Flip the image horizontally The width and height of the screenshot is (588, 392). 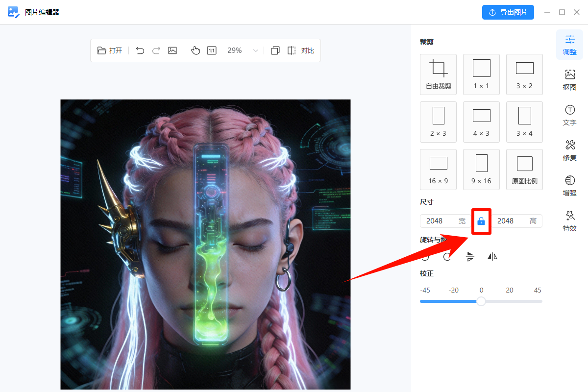pos(492,256)
